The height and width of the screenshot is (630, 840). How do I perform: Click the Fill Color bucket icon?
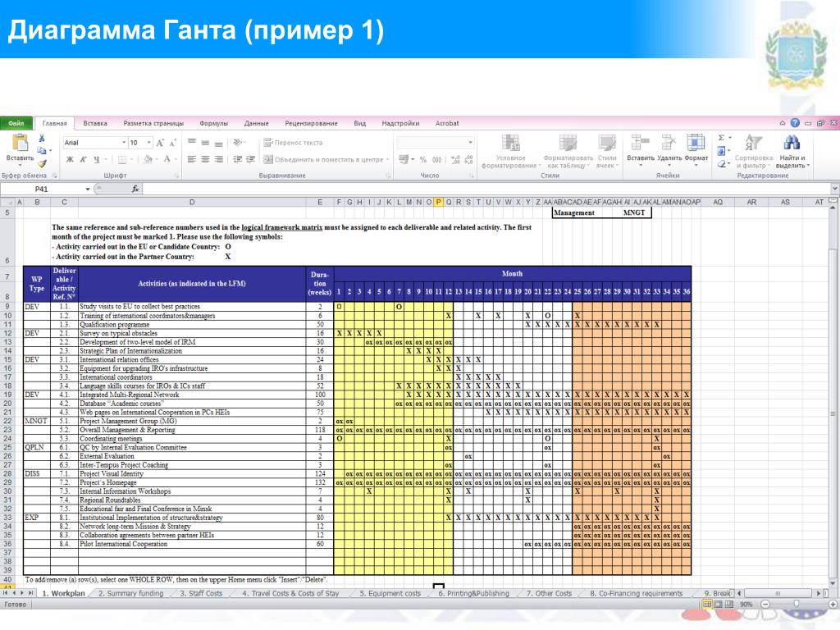pyautogui.click(x=148, y=160)
